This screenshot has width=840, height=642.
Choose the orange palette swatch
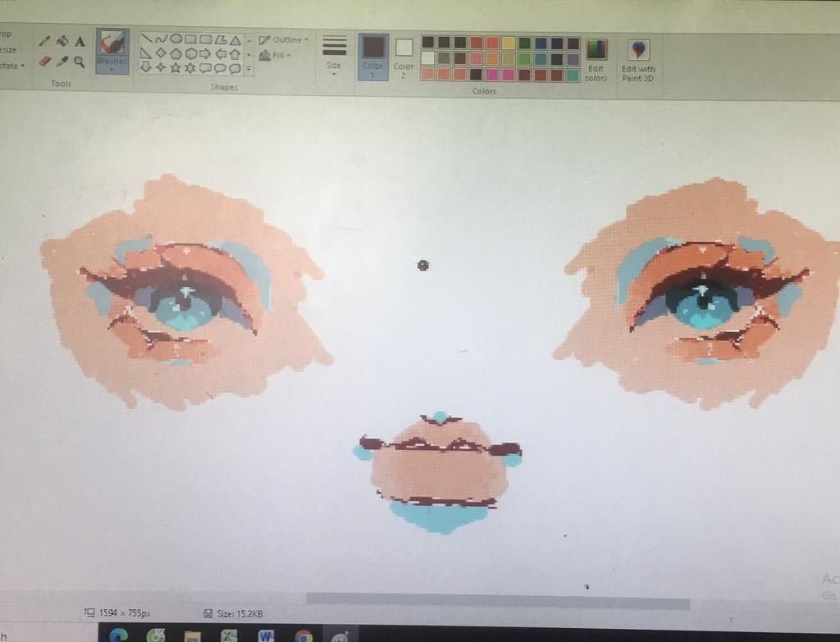[x=492, y=59]
